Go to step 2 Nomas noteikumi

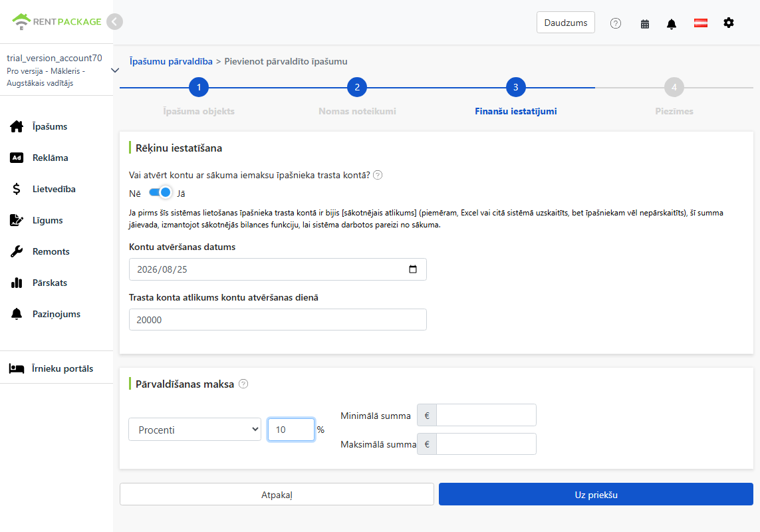(x=357, y=87)
